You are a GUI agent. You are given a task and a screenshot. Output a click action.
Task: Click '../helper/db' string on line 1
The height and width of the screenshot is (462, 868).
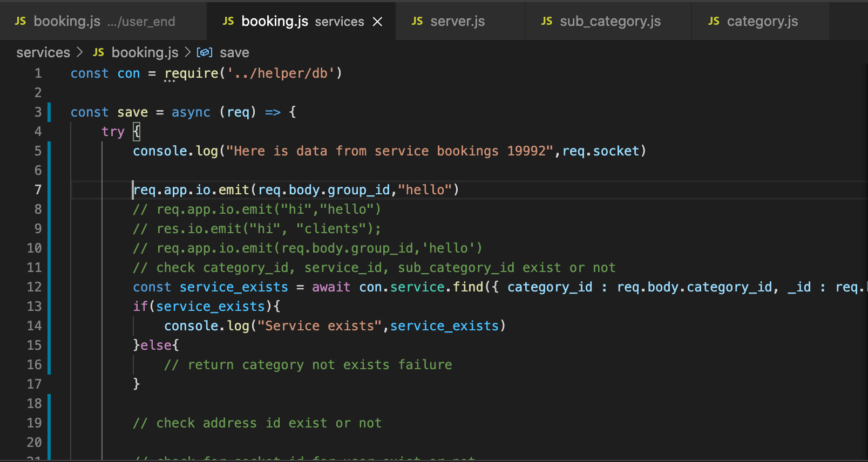tap(281, 73)
